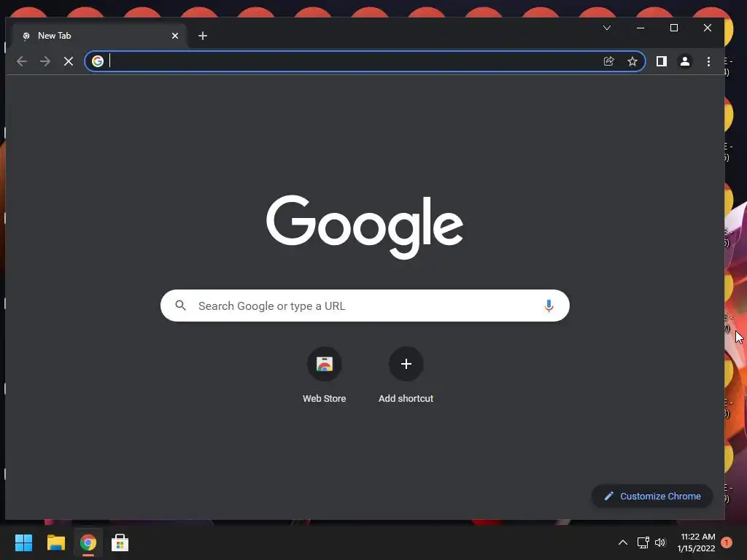The width and height of the screenshot is (747, 560).
Task: Open Microsoft Store from taskbar
Action: click(x=120, y=542)
